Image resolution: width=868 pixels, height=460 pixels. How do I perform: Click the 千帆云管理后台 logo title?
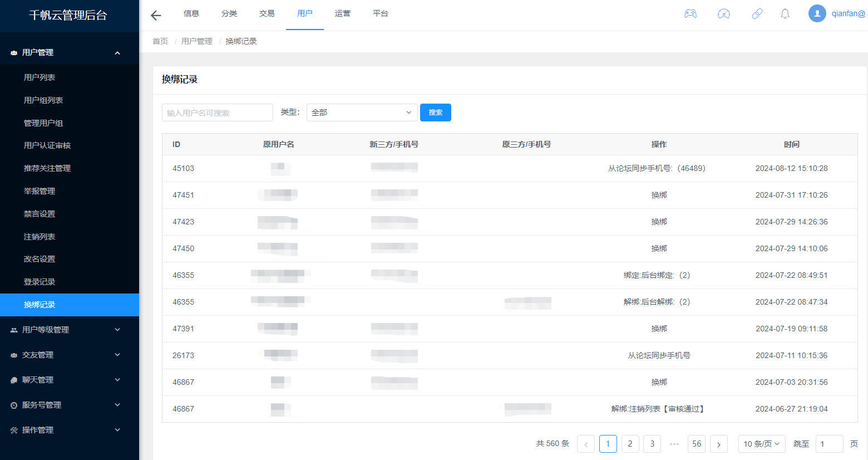click(x=68, y=15)
